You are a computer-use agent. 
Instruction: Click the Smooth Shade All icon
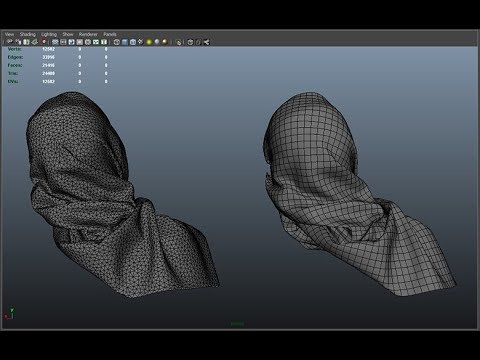[x=125, y=42]
